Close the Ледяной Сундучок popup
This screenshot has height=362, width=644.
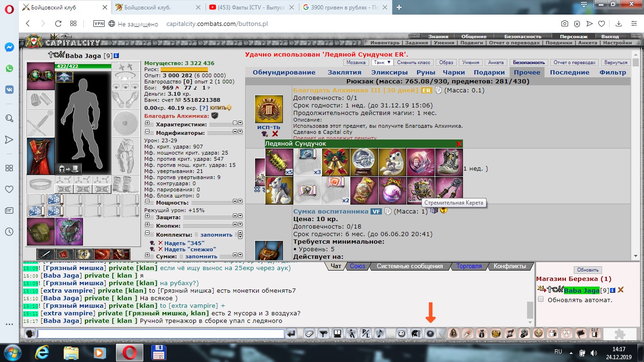click(x=459, y=144)
